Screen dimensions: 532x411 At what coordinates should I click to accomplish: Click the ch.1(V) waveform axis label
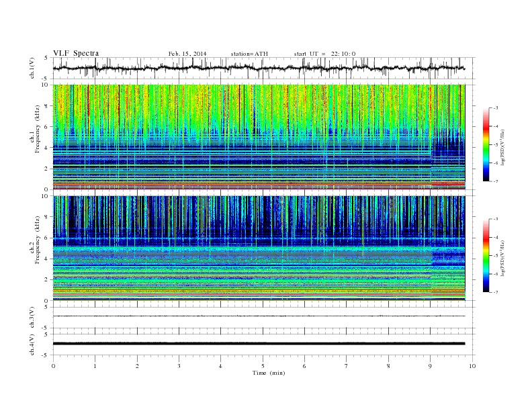click(32, 68)
